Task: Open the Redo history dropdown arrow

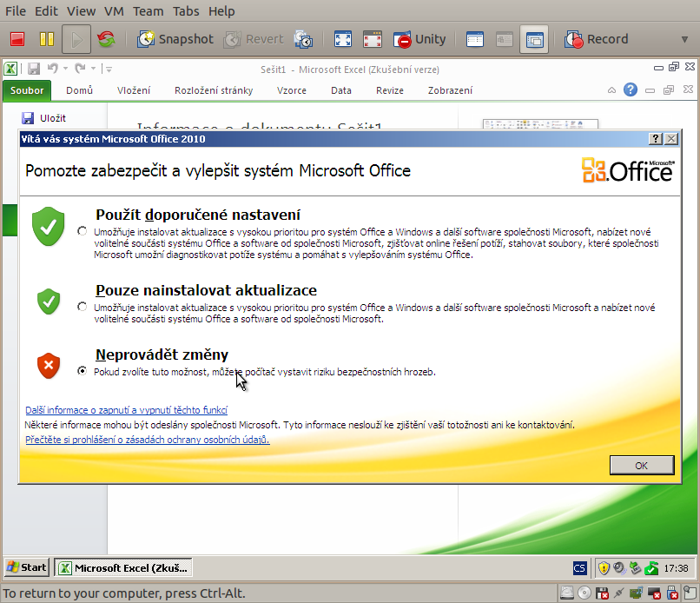Action: (x=93, y=69)
